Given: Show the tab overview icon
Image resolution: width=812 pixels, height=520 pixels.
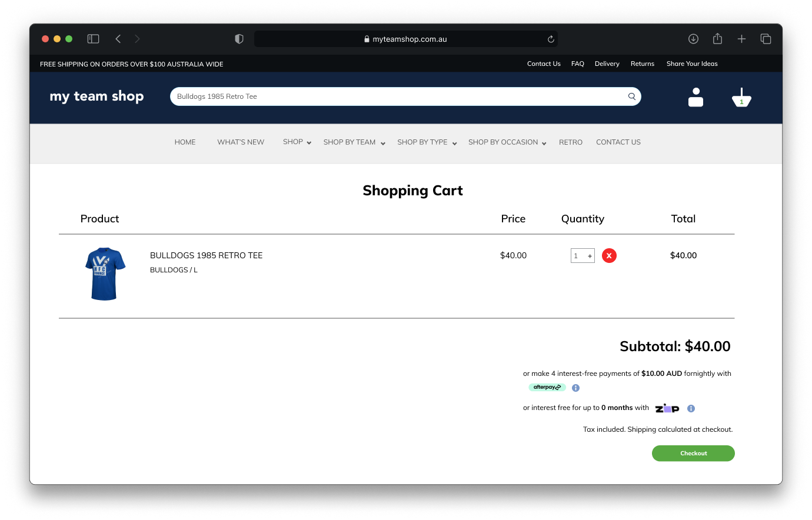Looking at the screenshot, I should click(766, 39).
